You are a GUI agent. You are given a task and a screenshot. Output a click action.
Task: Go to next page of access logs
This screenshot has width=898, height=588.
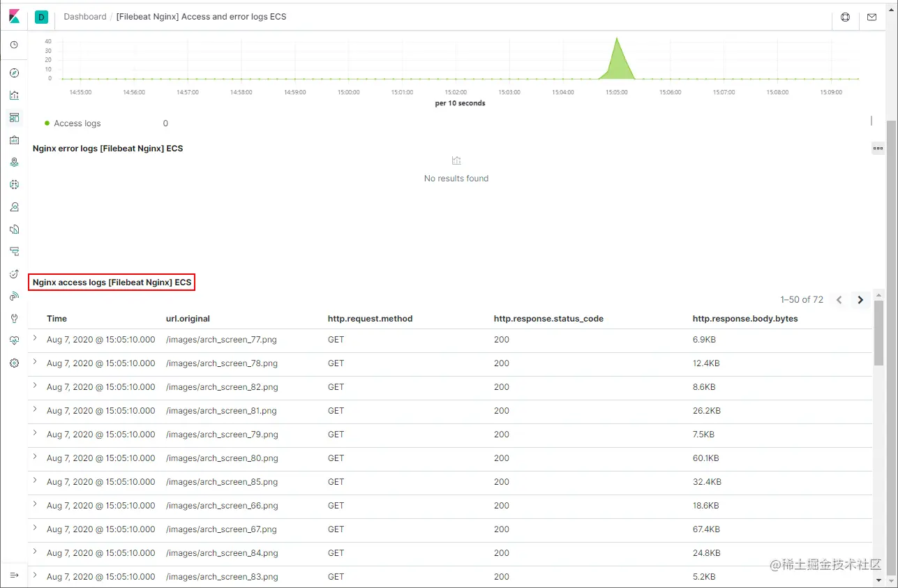tap(860, 300)
